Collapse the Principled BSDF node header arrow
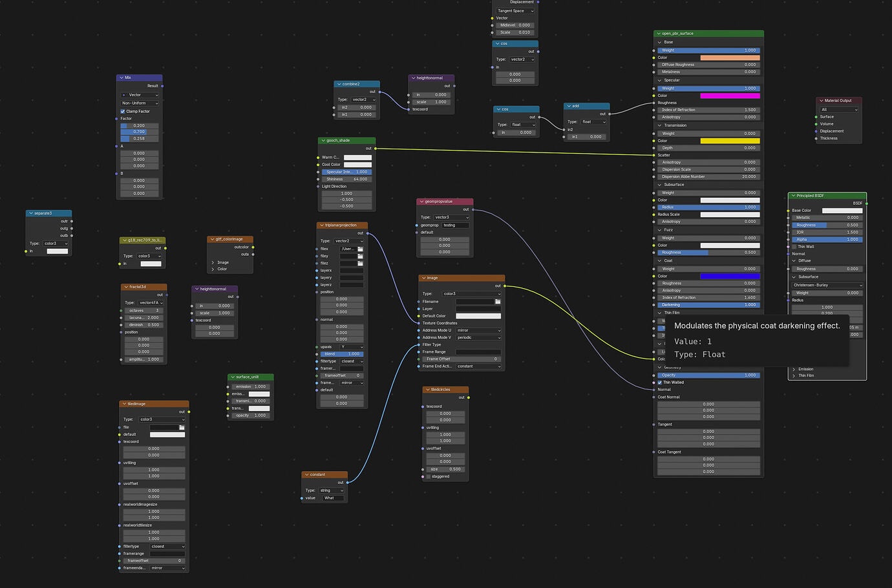The image size is (892, 588). [793, 196]
